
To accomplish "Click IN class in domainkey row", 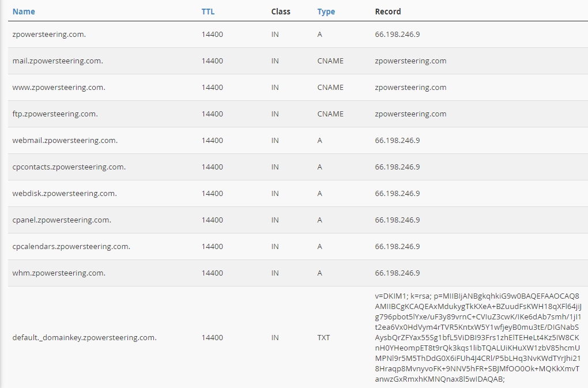I will [x=275, y=337].
